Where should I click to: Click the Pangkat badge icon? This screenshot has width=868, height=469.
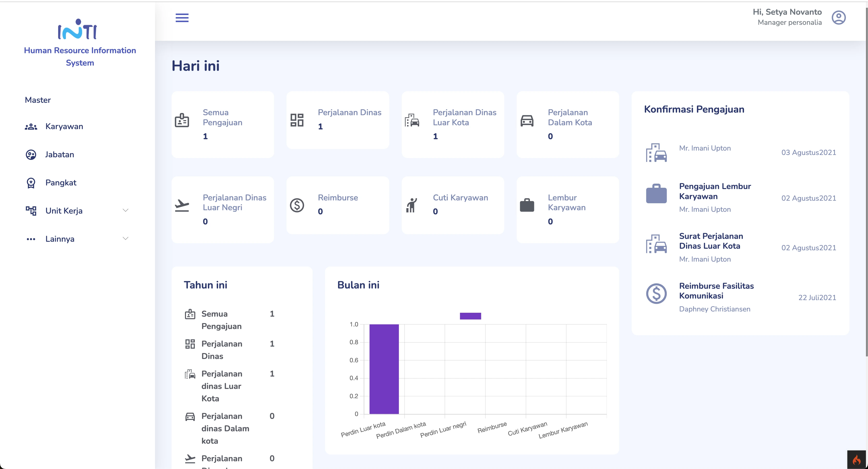tap(31, 183)
